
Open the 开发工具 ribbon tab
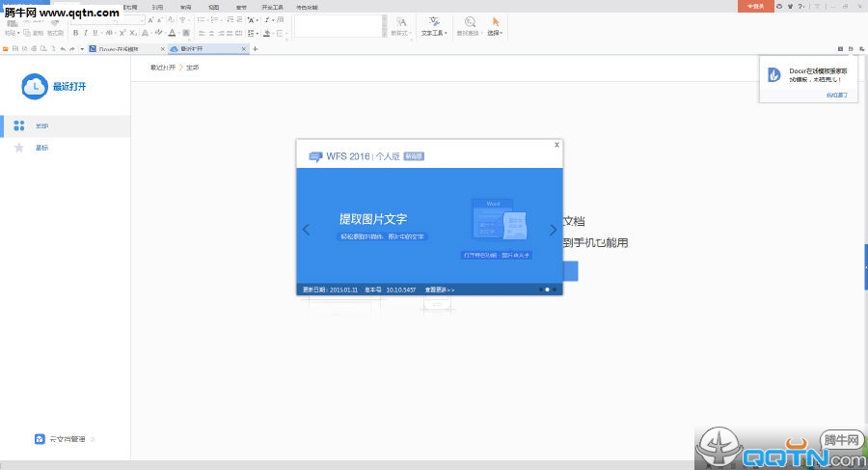(273, 6)
